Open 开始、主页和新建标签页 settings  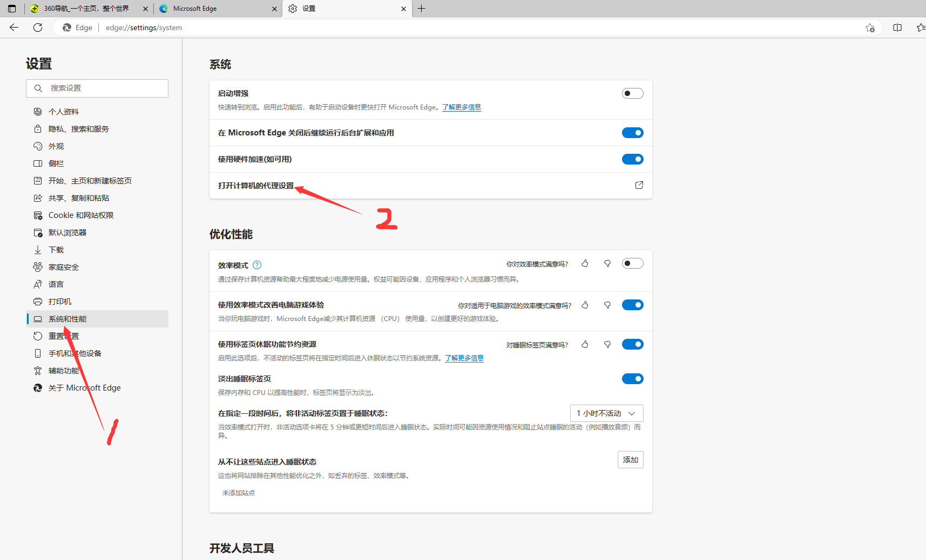pos(97,181)
